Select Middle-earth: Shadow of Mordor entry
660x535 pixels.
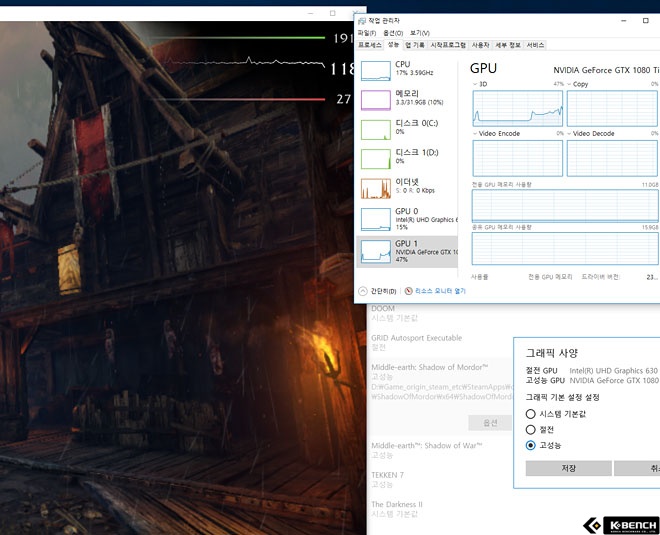(x=440, y=383)
